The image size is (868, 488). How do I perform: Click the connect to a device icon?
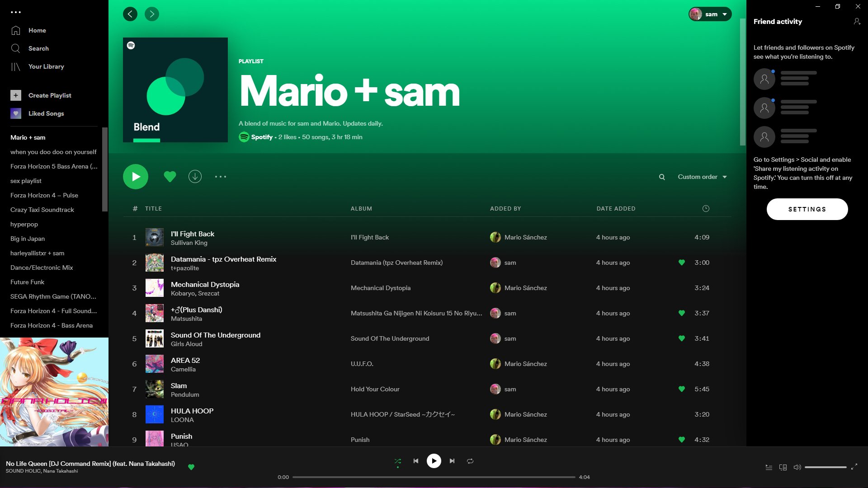click(783, 467)
